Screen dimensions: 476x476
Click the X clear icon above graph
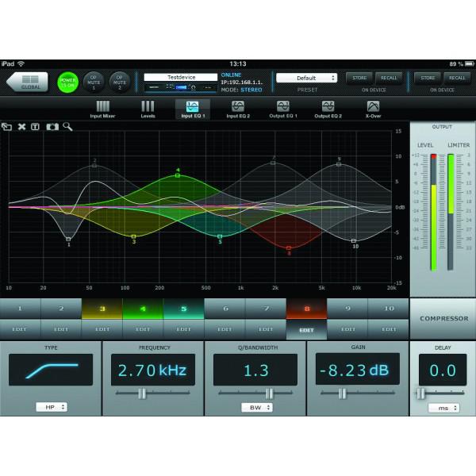click(x=21, y=127)
